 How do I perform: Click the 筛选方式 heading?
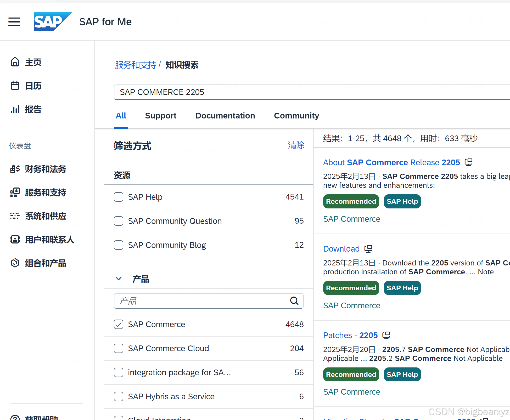(x=133, y=146)
